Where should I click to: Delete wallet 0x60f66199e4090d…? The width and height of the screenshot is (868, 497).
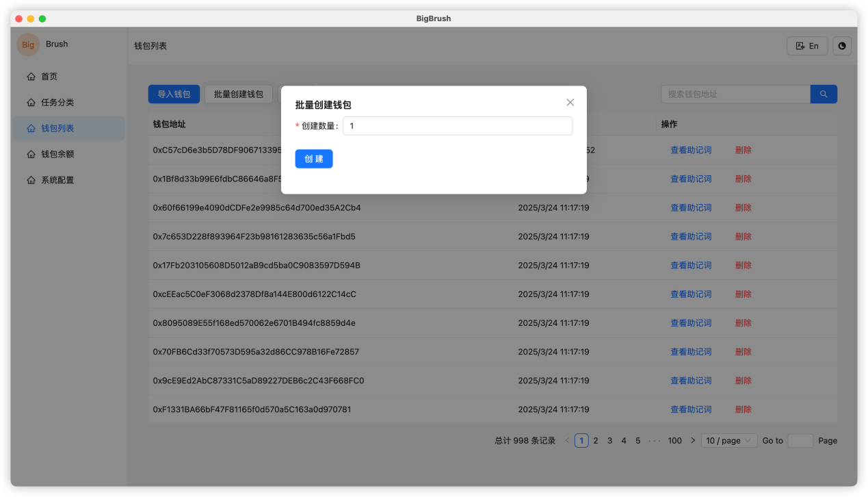(x=743, y=207)
